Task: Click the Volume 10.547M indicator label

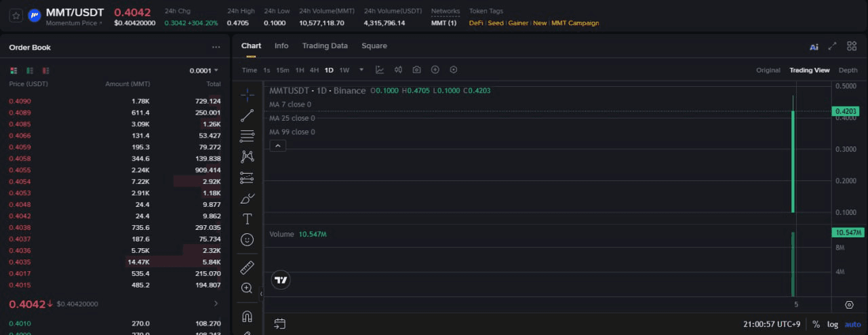Action: [298, 234]
